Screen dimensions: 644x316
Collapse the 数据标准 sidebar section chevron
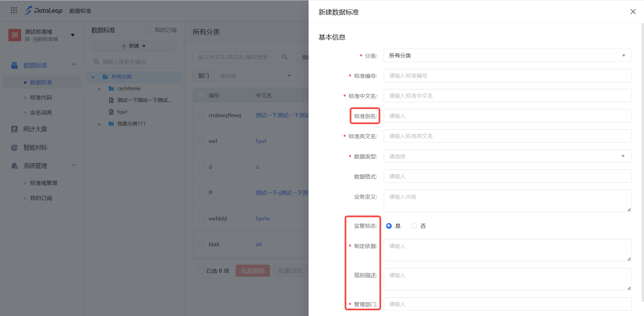click(74, 65)
